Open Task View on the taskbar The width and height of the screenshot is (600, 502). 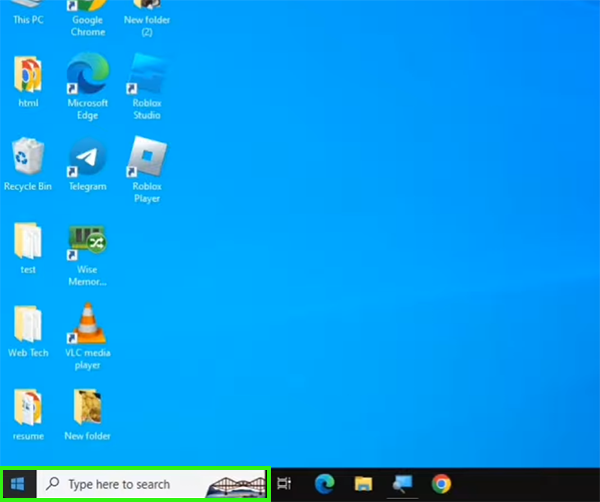click(x=284, y=484)
